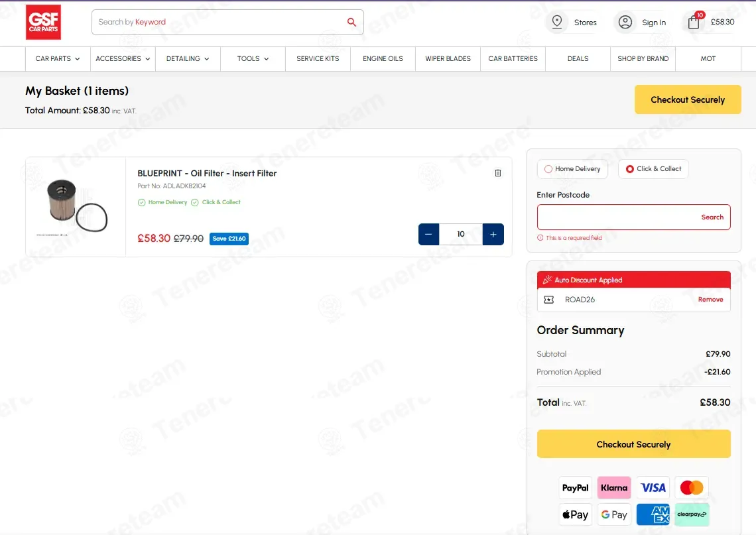This screenshot has height=535, width=756.
Task: Click Search beside the postcode field
Action: point(712,217)
